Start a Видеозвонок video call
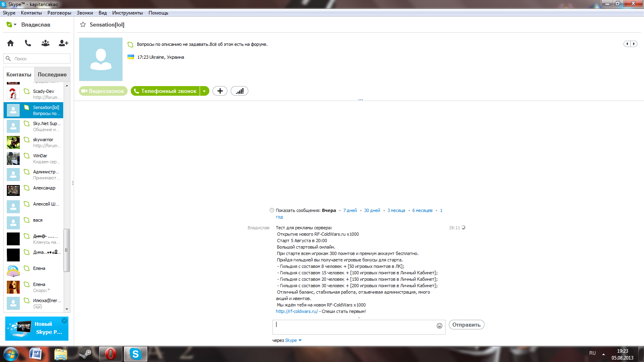The image size is (644, 362). (103, 91)
